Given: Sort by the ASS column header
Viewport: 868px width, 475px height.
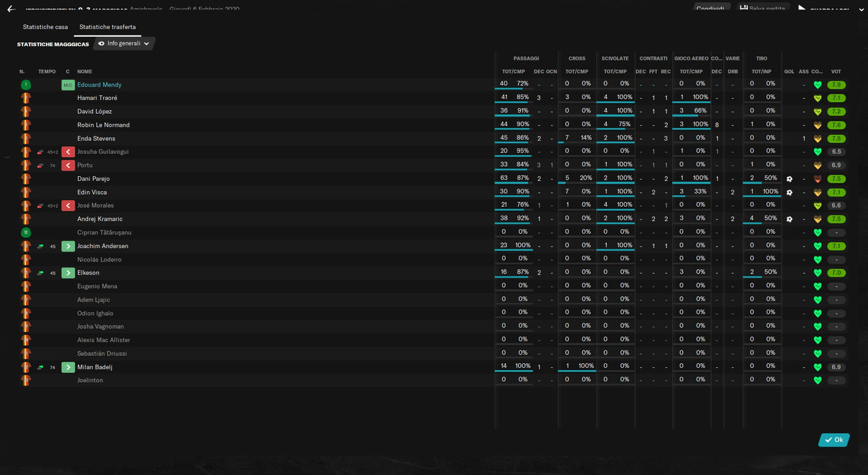Looking at the screenshot, I should tap(804, 72).
